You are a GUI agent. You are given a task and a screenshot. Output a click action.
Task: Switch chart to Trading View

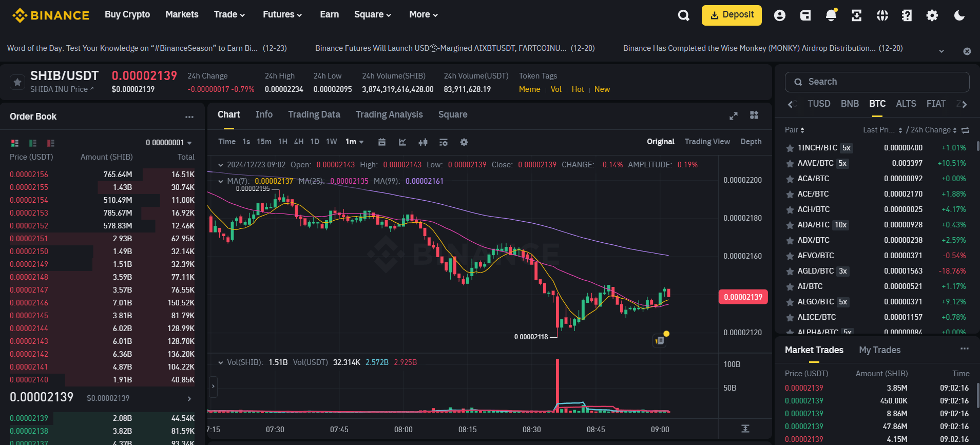[707, 142]
